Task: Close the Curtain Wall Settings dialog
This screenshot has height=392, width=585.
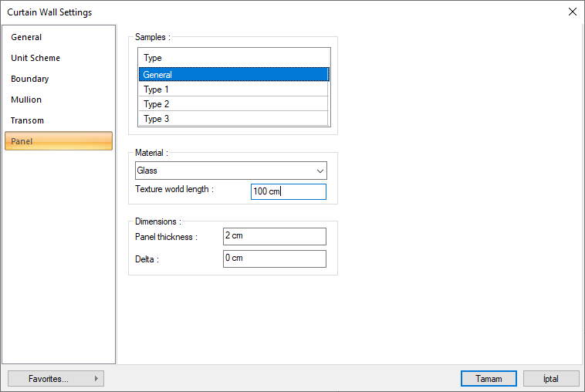Action: click(x=572, y=12)
